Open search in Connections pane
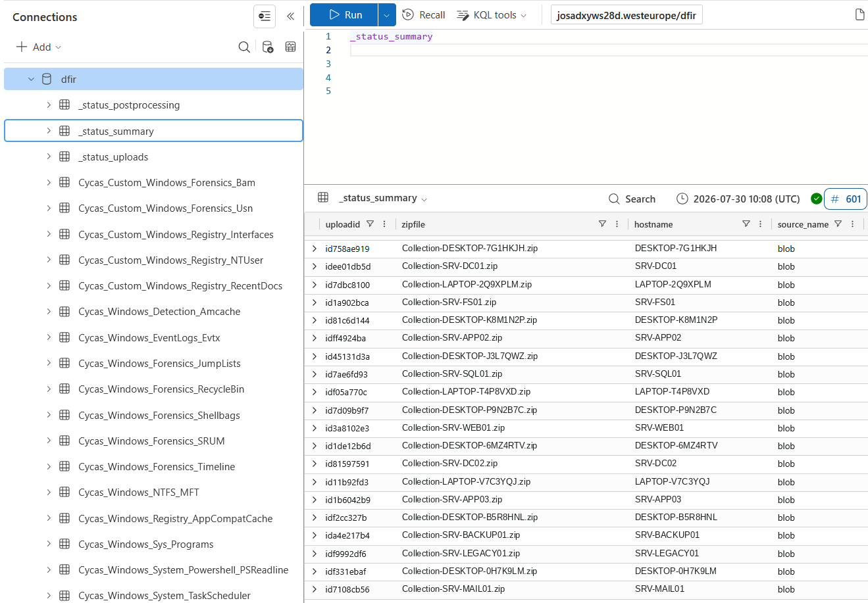868x603 pixels. coord(244,47)
